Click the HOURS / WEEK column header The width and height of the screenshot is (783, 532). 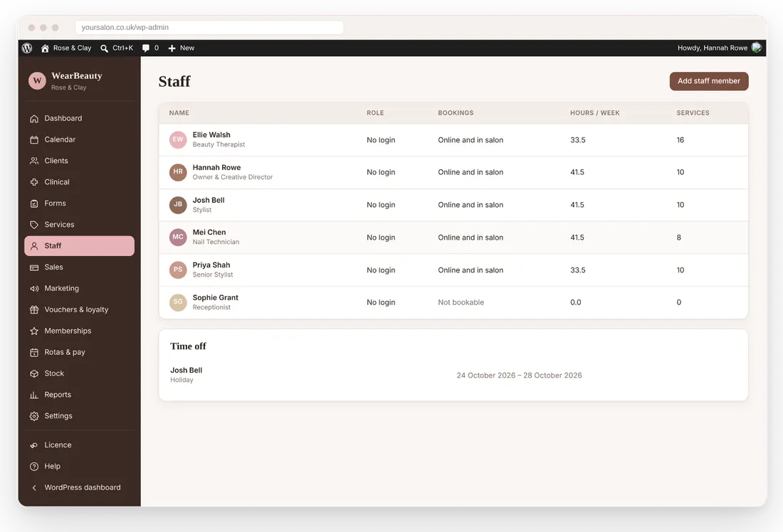click(x=595, y=113)
